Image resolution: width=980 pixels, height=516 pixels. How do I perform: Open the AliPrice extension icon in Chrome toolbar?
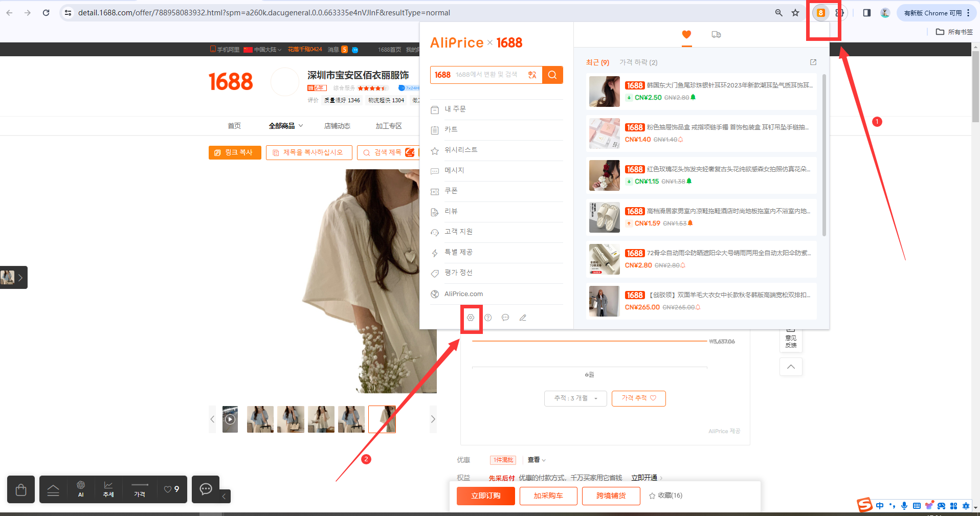(821, 13)
